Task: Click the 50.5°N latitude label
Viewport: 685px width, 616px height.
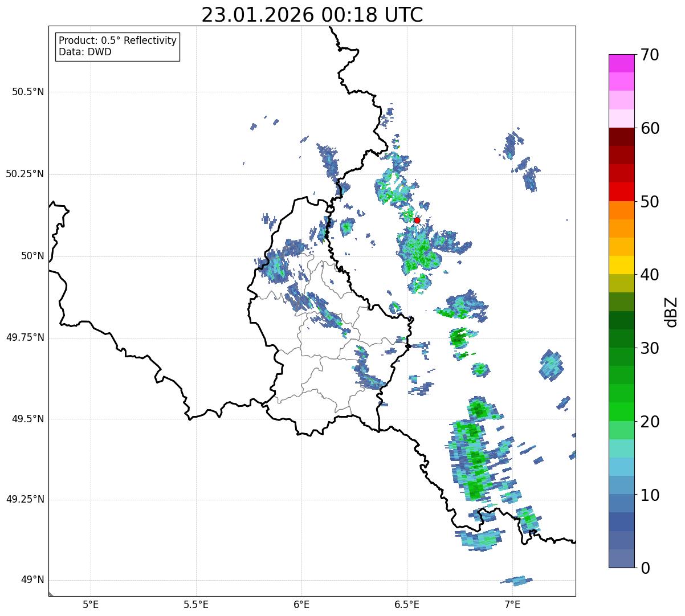Action: click(28, 92)
